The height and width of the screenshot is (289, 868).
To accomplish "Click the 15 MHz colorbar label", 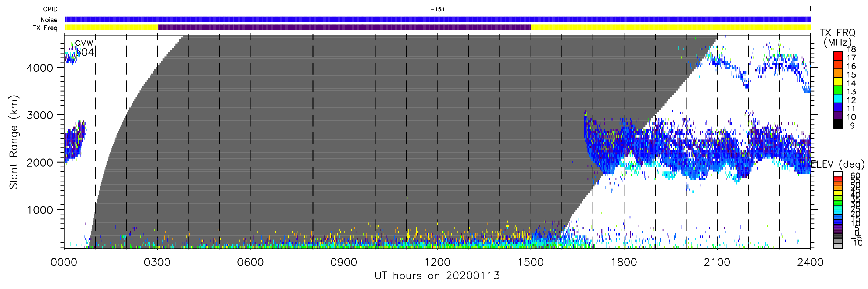I will (851, 75).
